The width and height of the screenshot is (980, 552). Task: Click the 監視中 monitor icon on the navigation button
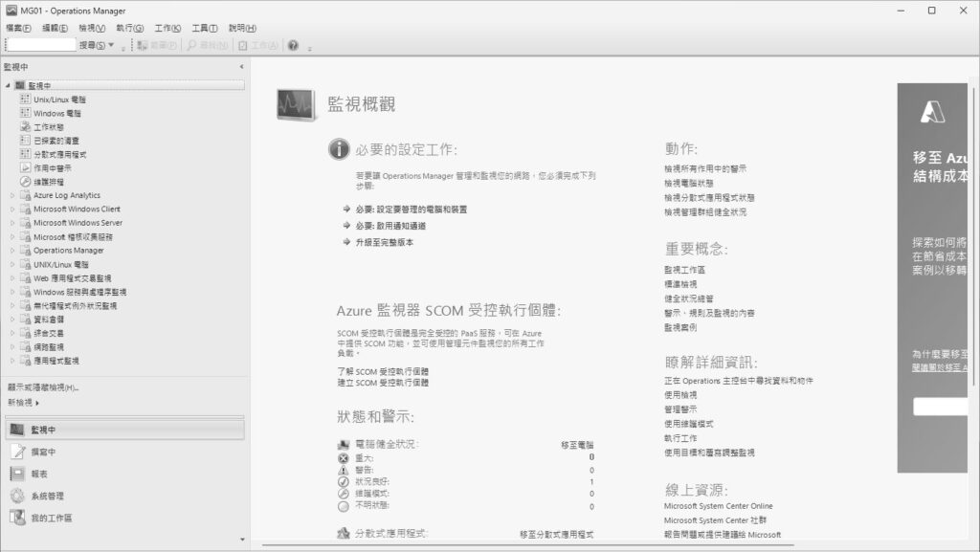(x=17, y=430)
